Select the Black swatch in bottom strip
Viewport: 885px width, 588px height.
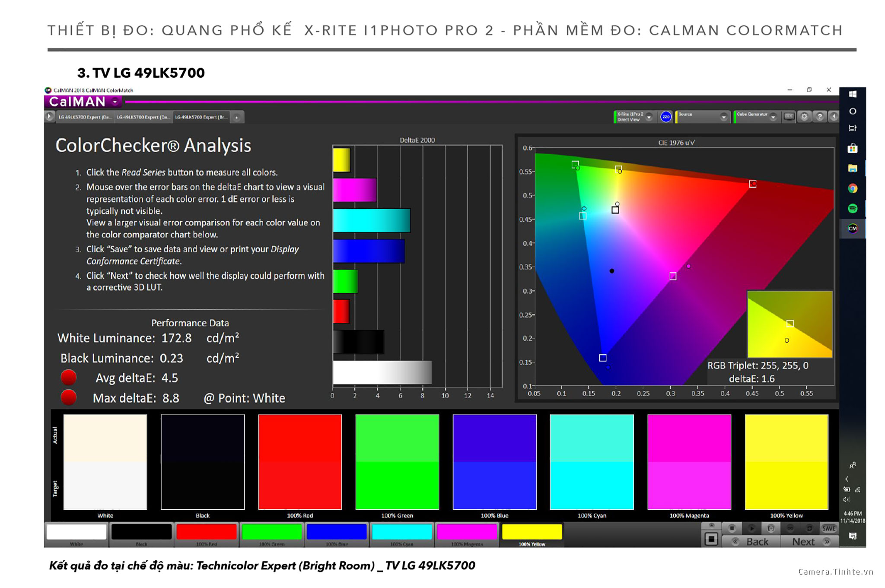(x=142, y=534)
